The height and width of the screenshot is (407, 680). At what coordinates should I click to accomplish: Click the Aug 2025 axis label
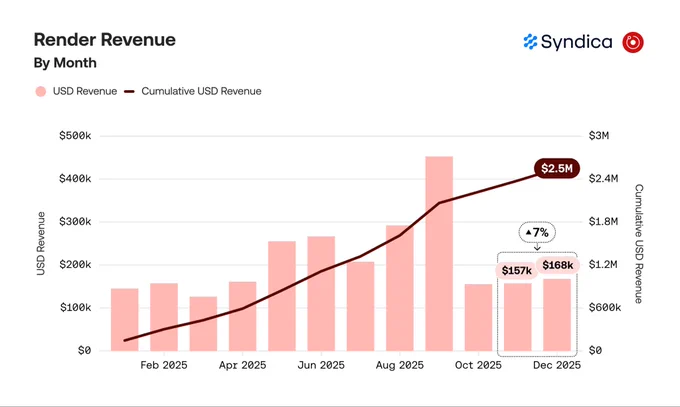399,365
